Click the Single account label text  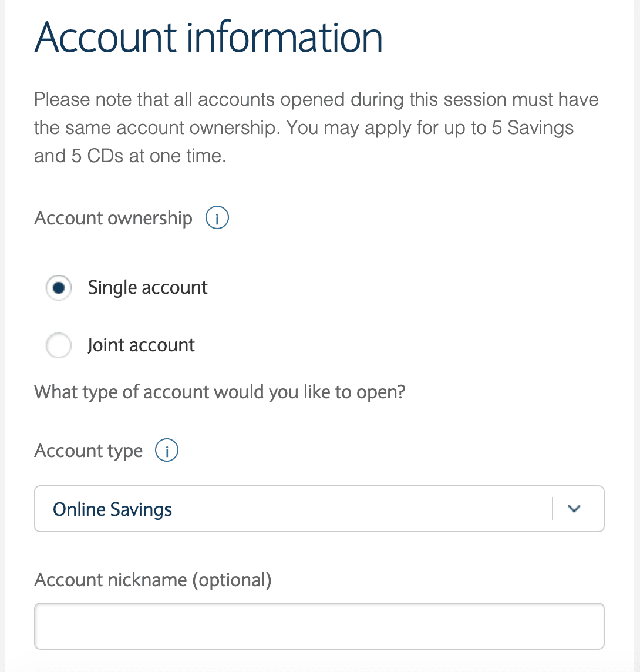tap(148, 288)
